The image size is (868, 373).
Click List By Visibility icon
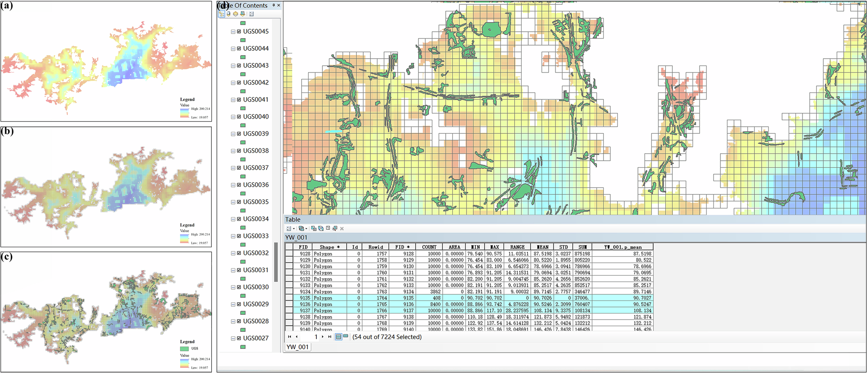click(x=235, y=14)
